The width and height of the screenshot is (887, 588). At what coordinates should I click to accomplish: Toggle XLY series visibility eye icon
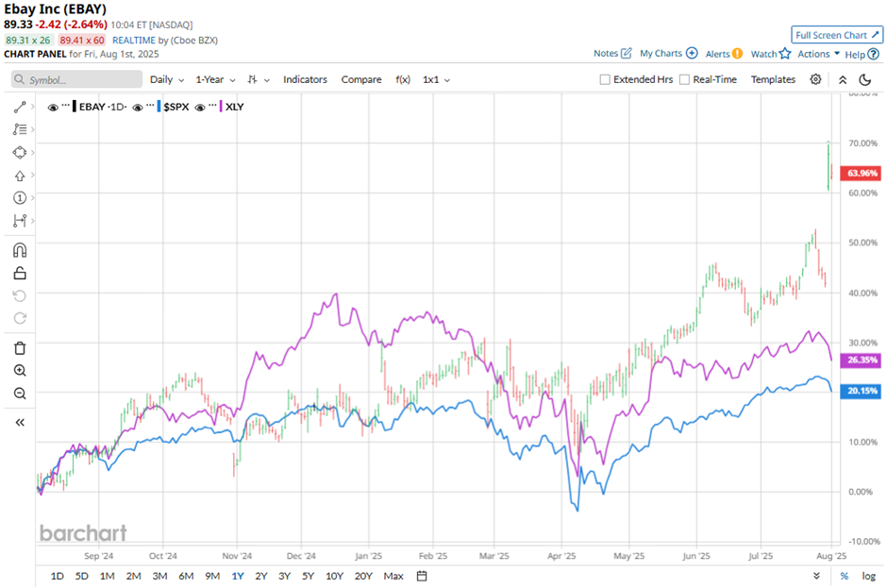(200, 107)
